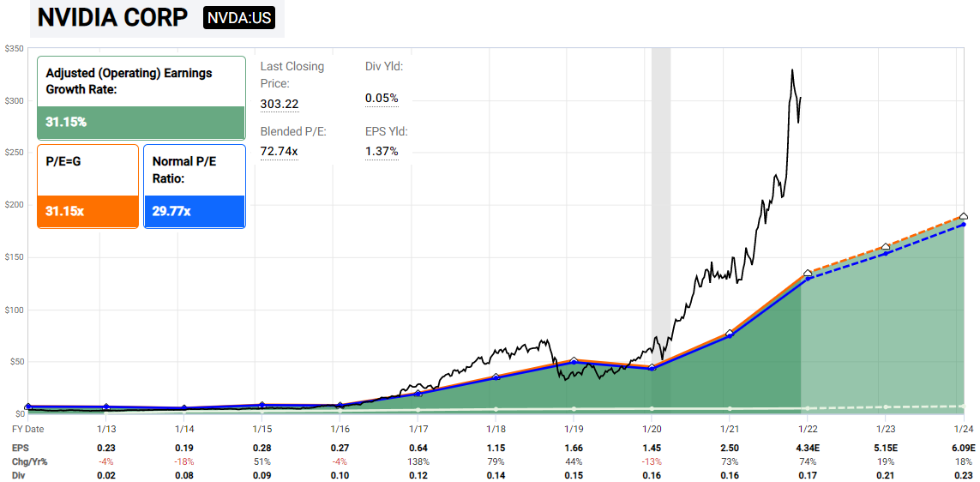
Task: Click the EPS row header
Action: [21, 449]
